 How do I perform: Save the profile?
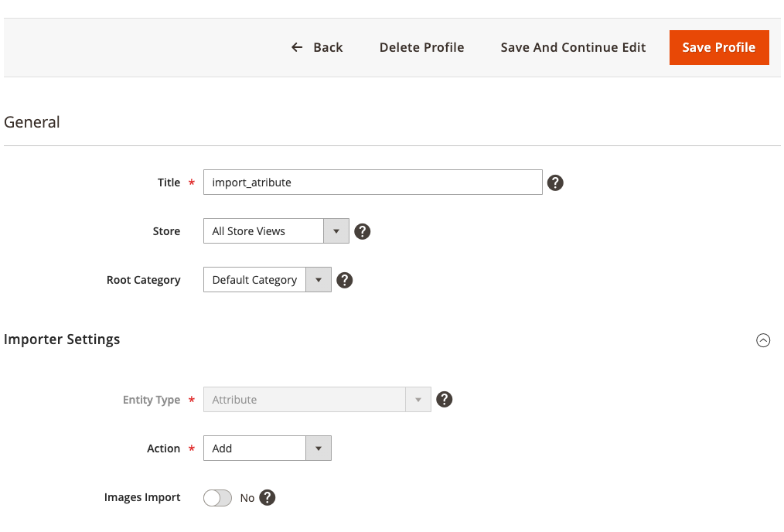[719, 47]
